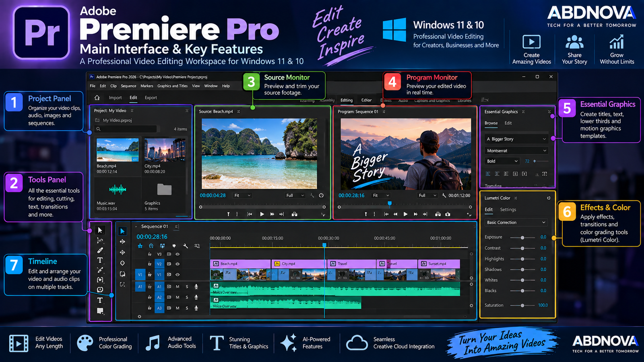Solo audio track A2

[187, 298]
